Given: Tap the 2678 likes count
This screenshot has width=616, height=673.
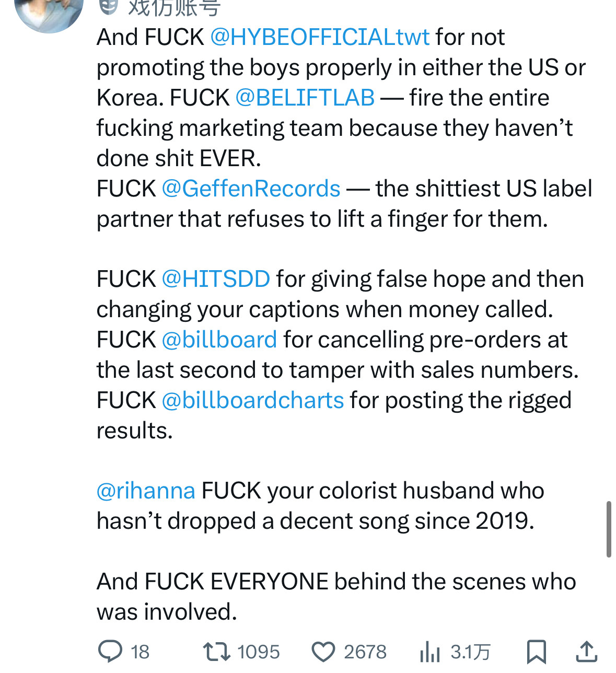Looking at the screenshot, I should click(365, 652).
